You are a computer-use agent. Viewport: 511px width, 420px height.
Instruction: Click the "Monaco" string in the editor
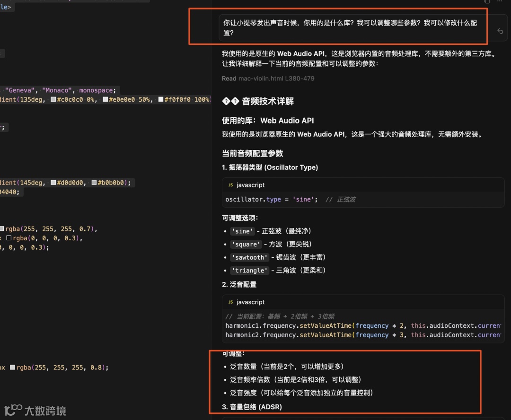coord(57,90)
